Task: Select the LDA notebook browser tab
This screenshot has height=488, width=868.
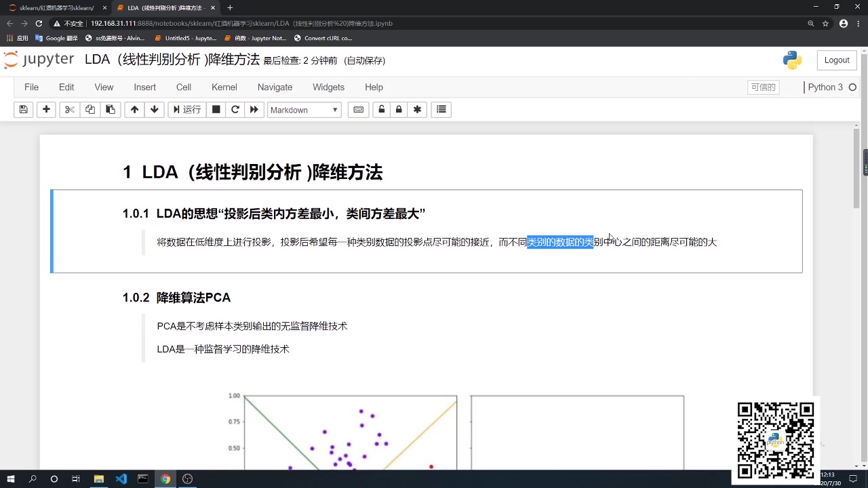Action: [165, 7]
